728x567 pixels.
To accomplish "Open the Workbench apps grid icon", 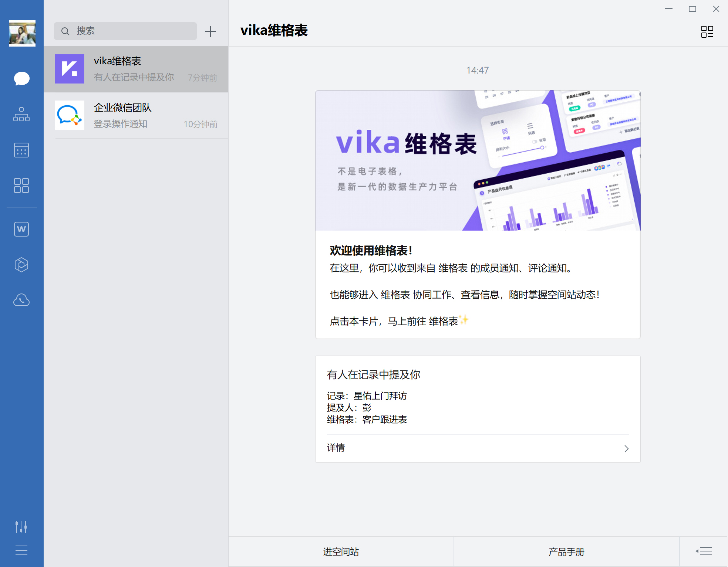I will 21,186.
